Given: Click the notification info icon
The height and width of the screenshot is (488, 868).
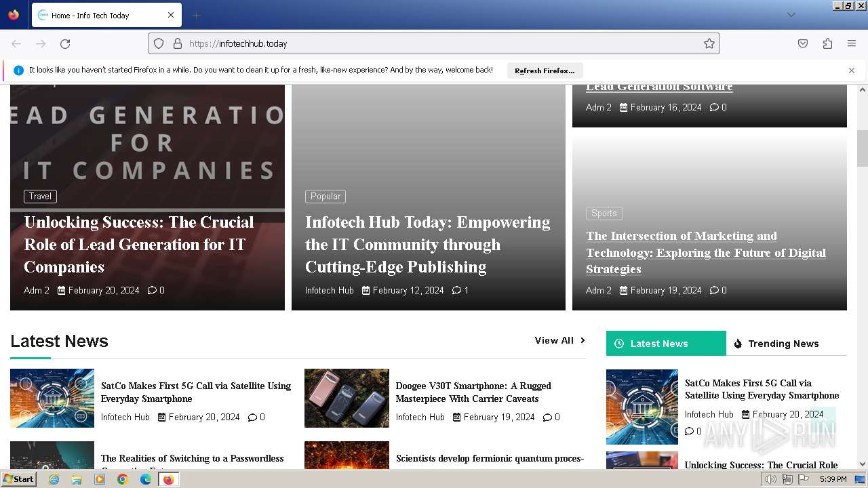Looking at the screenshot, I should (x=18, y=70).
